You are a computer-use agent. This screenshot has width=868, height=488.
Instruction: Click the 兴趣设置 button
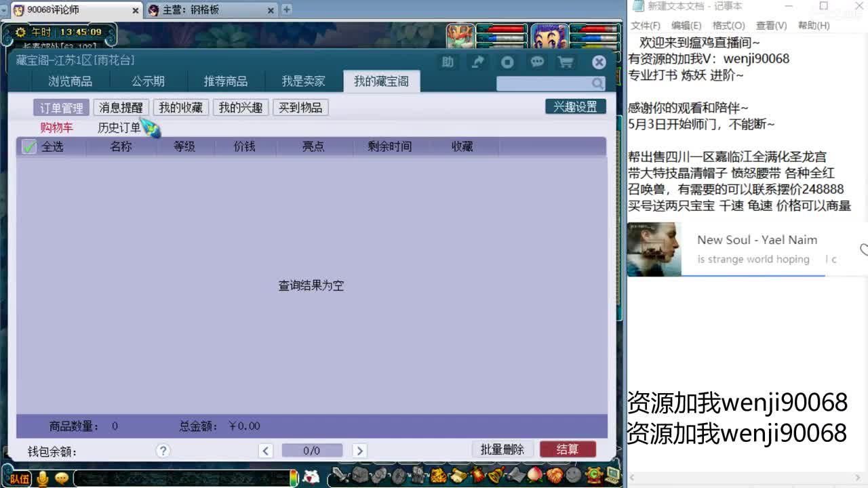coord(576,106)
